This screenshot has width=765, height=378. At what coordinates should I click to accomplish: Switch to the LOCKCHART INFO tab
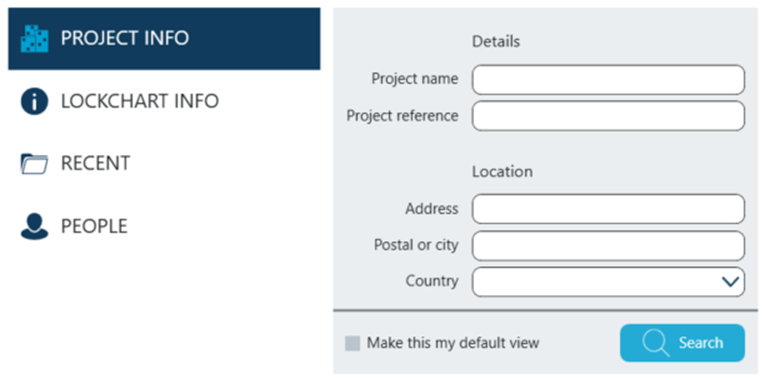tap(140, 101)
